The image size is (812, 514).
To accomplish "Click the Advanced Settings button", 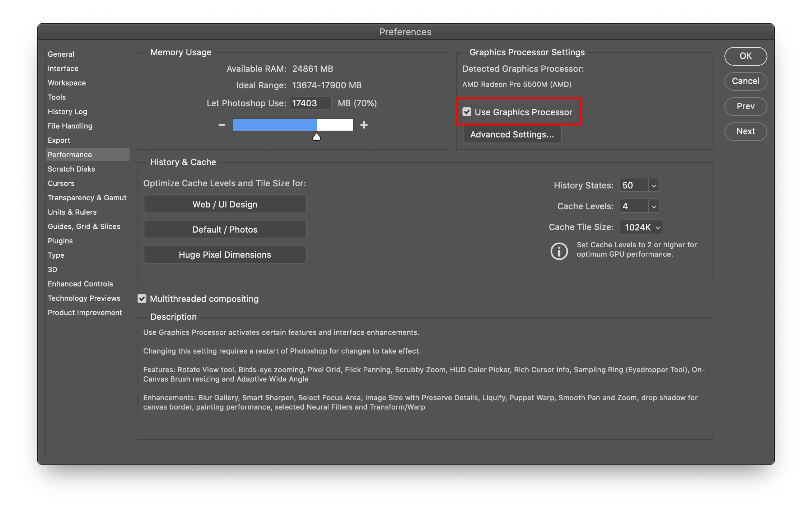I will click(512, 134).
